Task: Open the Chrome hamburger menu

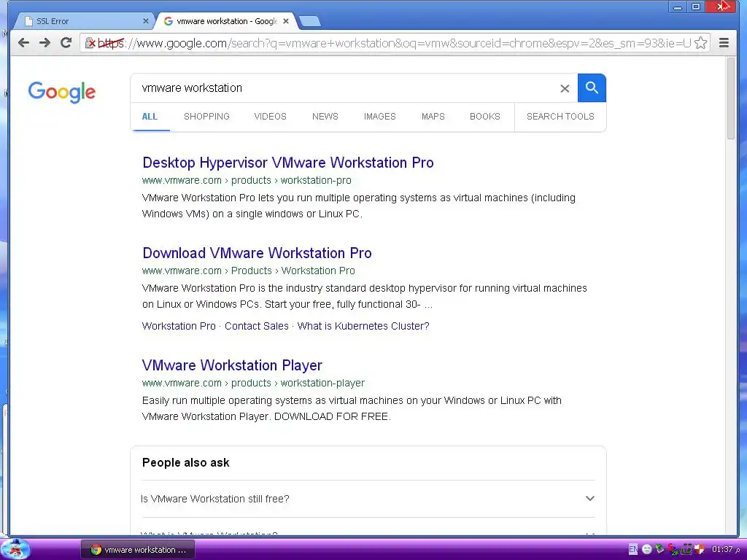Action: [724, 43]
